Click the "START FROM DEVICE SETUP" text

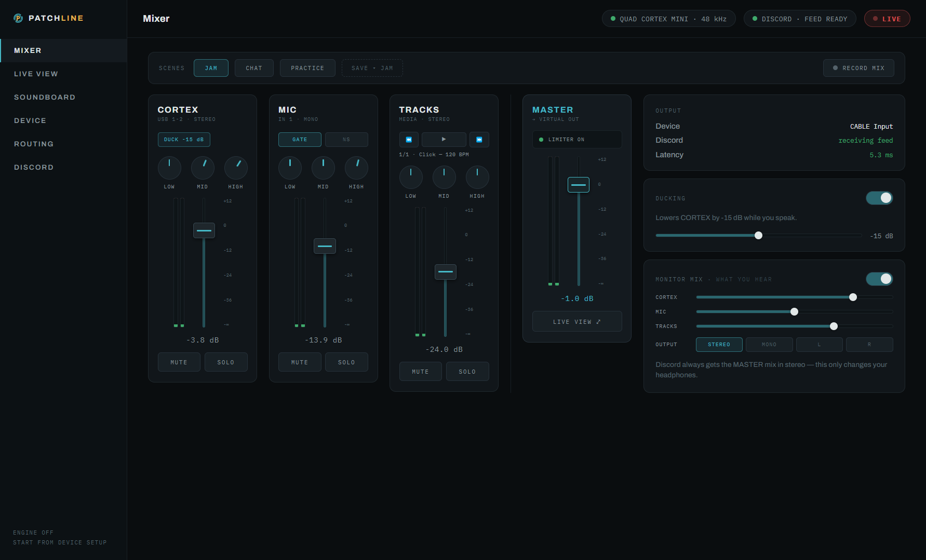(x=60, y=542)
